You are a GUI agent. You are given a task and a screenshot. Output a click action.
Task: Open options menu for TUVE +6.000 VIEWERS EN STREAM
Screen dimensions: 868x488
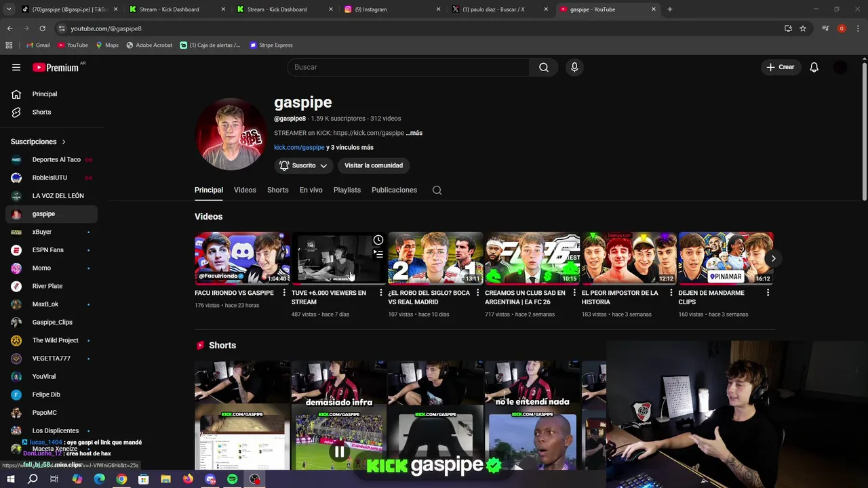381,293
